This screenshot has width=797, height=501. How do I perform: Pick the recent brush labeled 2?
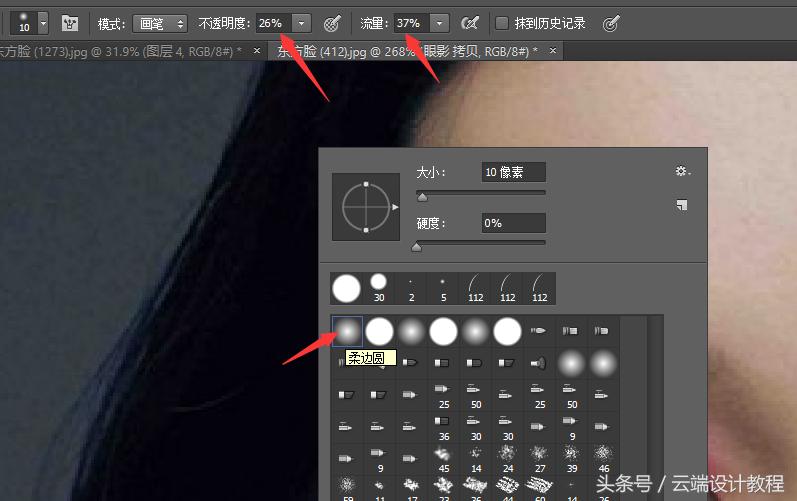pyautogui.click(x=411, y=289)
